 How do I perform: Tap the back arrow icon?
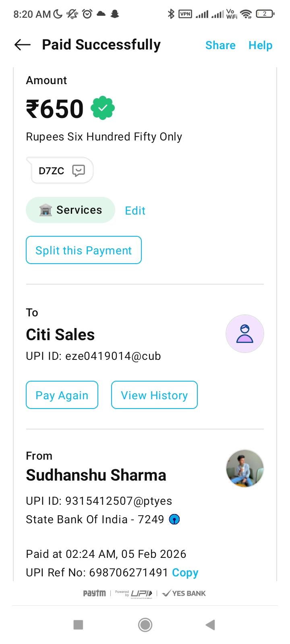tap(23, 45)
